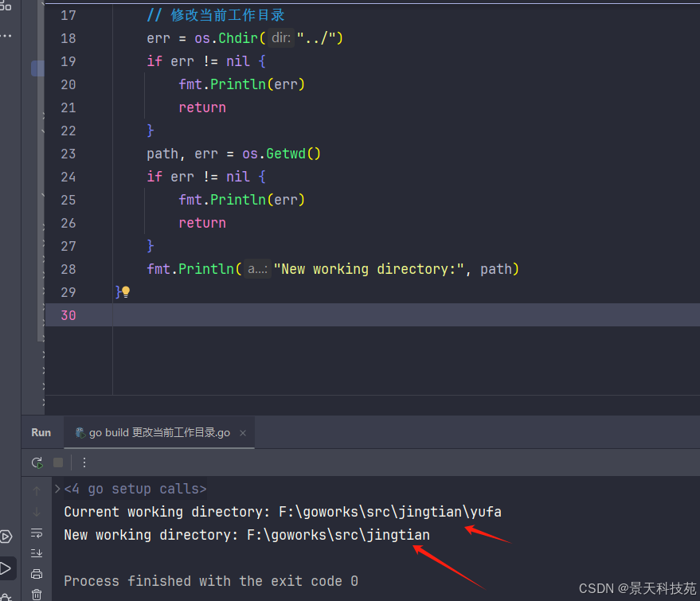Click the lightbulb quick-fix icon on line 29
The image size is (700, 601).
pyautogui.click(x=126, y=292)
